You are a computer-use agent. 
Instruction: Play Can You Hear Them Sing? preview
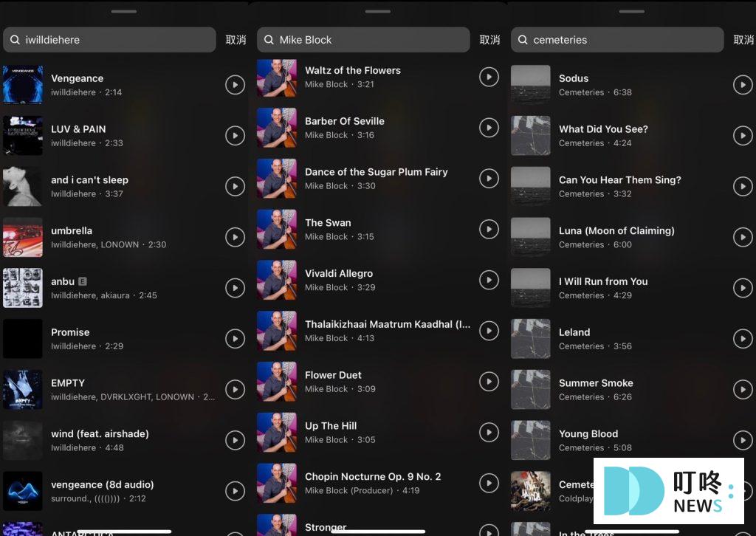coord(743,187)
